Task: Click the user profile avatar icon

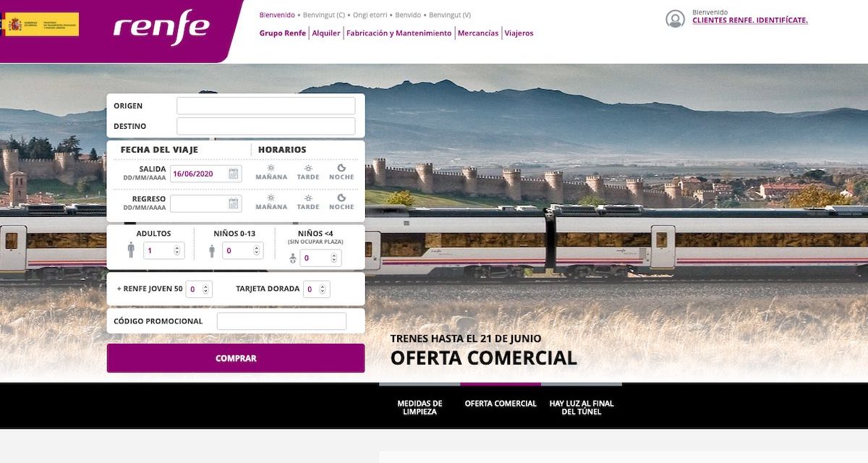Action: (x=675, y=20)
